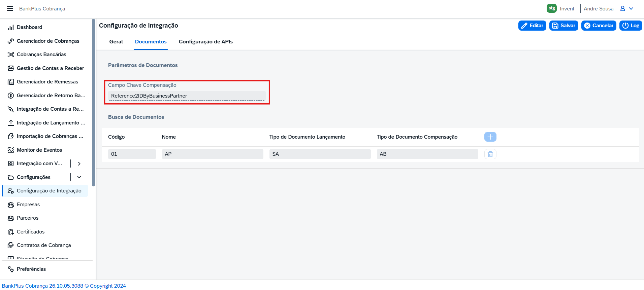Image resolution: width=644 pixels, height=290 pixels.
Task: Switch to the Geral tab
Action: [116, 42]
